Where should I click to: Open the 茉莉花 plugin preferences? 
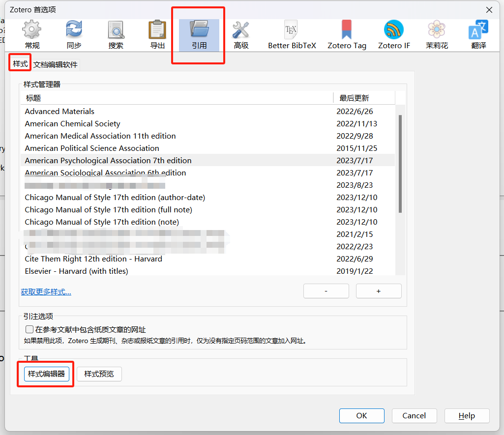[437, 35]
